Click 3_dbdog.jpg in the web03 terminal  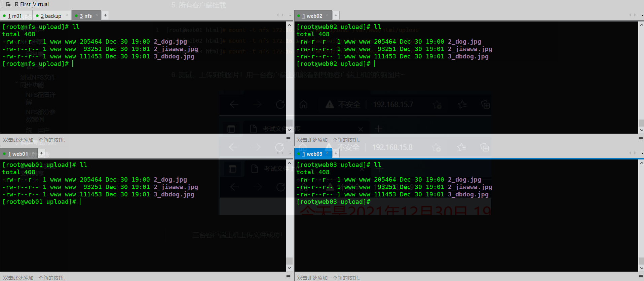tap(468, 194)
